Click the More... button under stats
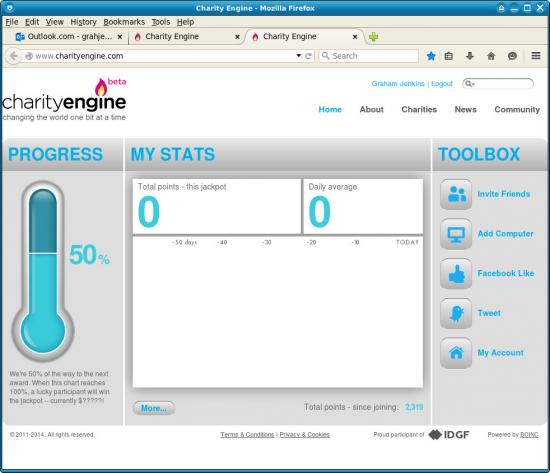This screenshot has width=550, height=473. tap(154, 408)
